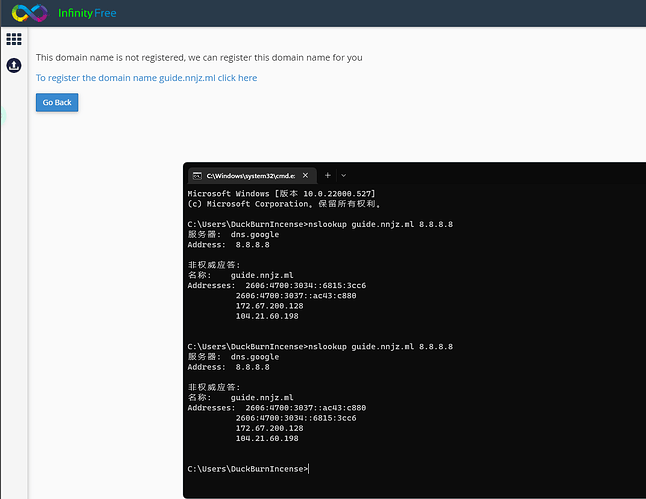Viewport: 646px width, 499px height.
Task: Click empty area of dark header bar
Action: [400, 13]
